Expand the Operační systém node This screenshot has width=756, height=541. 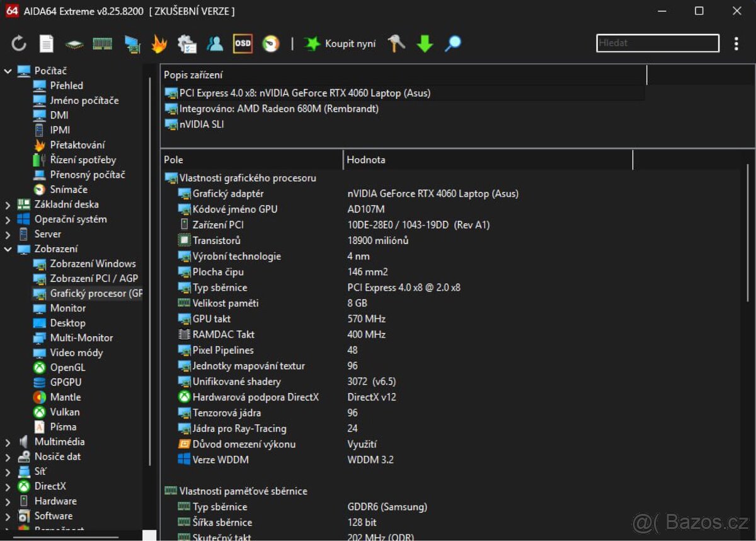click(x=8, y=219)
